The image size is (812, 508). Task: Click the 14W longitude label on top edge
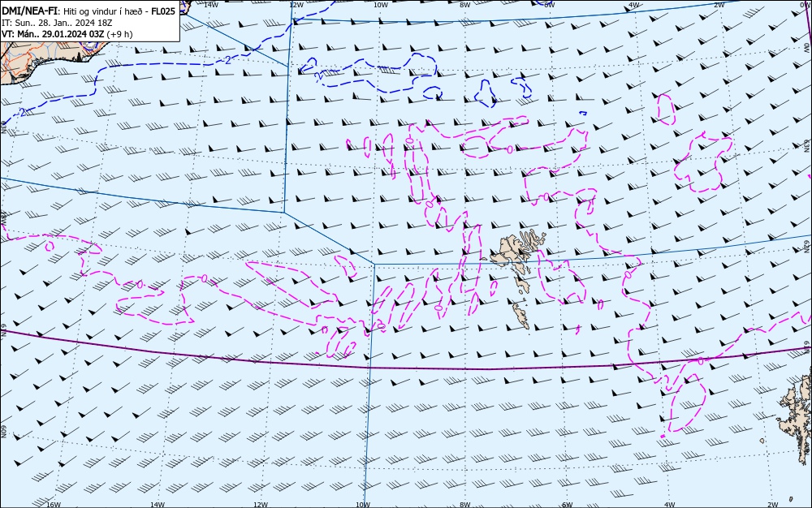[210, 5]
